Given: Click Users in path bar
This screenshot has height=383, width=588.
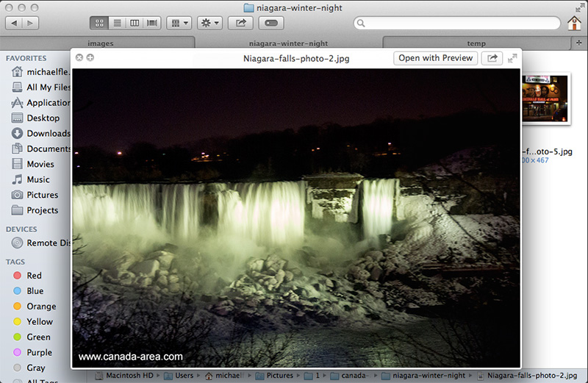Looking at the screenshot, I should coord(179,376).
